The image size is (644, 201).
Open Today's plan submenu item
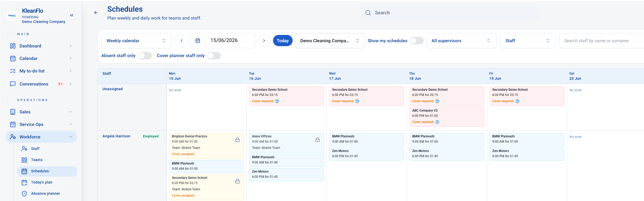[47, 182]
